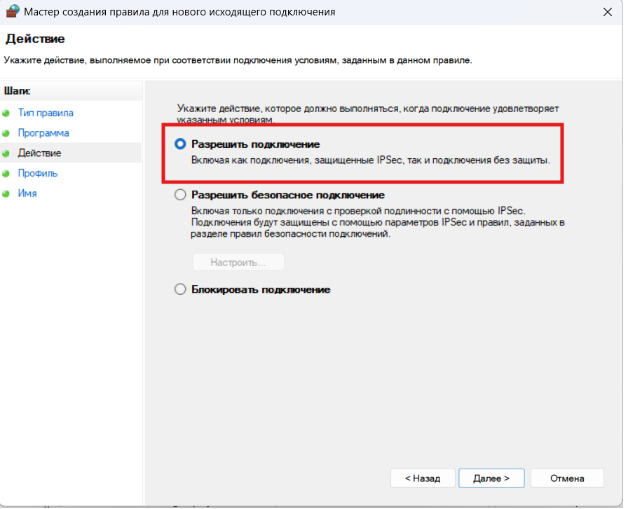Click the < Назад button
The image size is (624, 509).
[421, 478]
